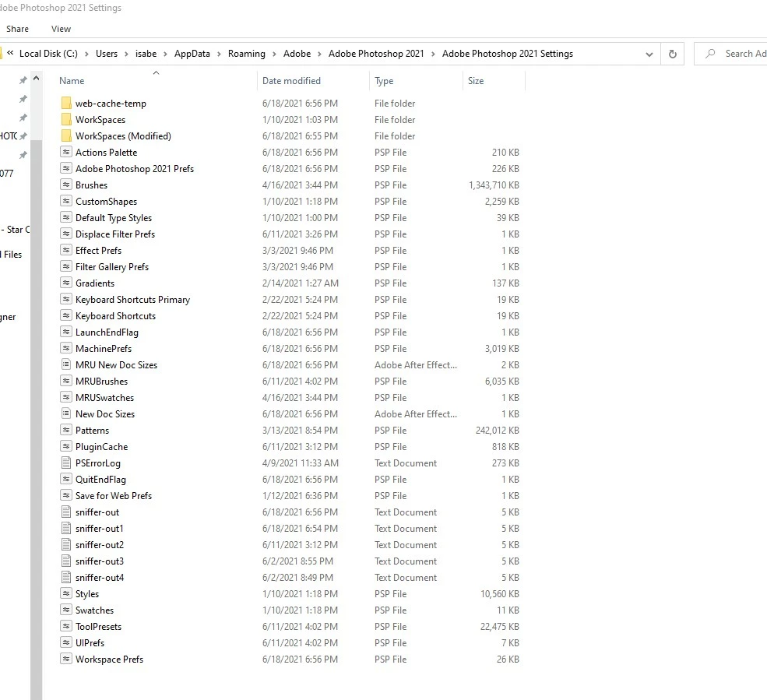Open the address bar history dropdown
Screen dimensions: 767x700
(x=649, y=54)
